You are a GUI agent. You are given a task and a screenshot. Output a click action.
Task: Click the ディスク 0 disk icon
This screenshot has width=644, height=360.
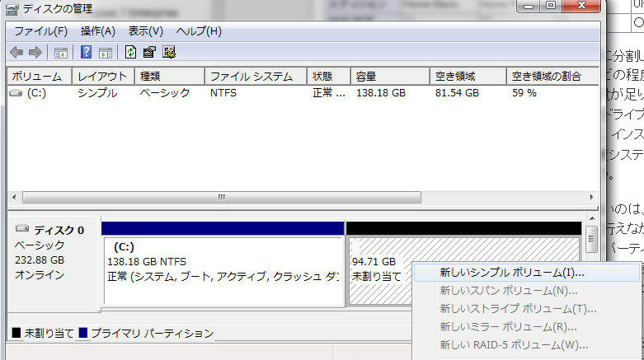[x=22, y=228]
